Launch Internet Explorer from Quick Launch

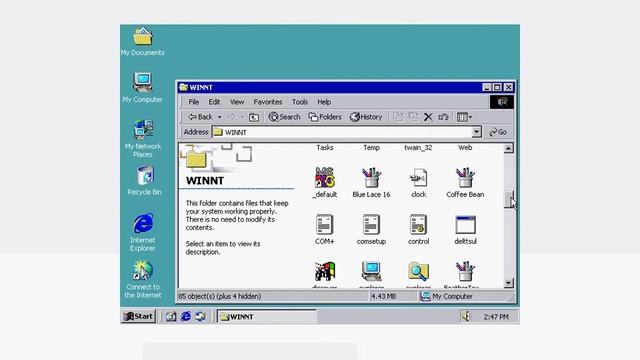point(186,316)
